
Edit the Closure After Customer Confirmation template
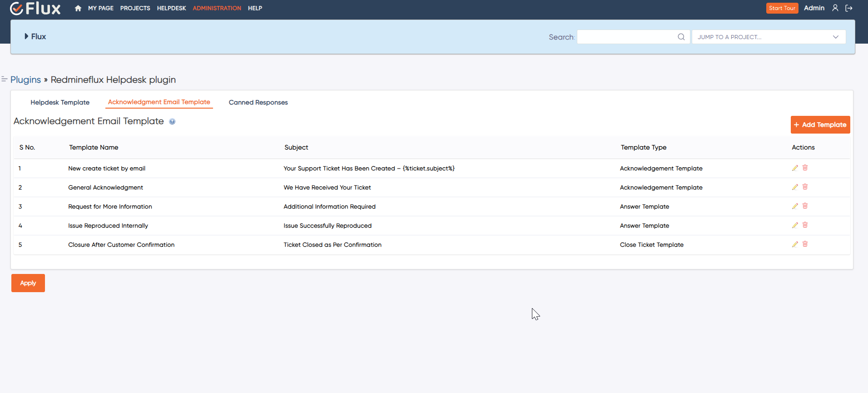795,244
